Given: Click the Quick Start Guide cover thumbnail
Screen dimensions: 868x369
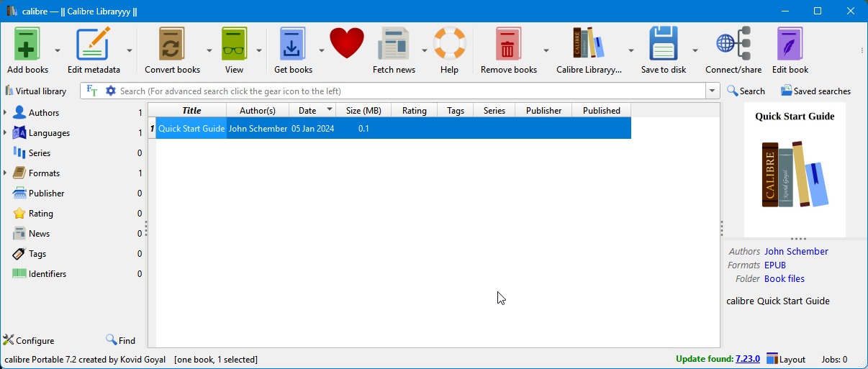Looking at the screenshot, I should [x=795, y=170].
